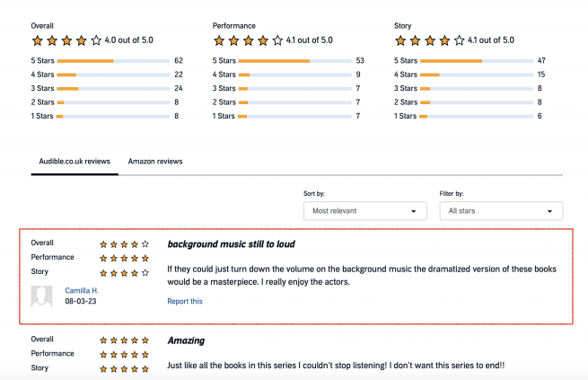Click the Amazing review's Story stars
This screenshot has height=380, width=588.
click(x=124, y=368)
